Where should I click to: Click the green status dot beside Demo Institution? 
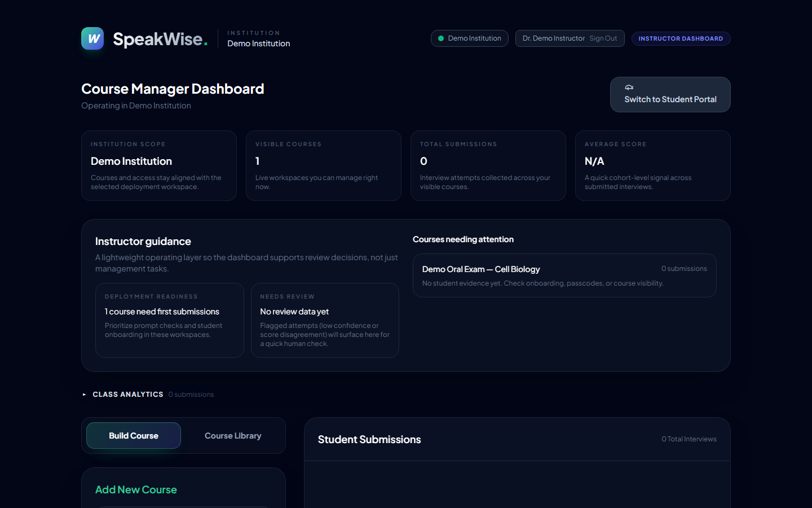441,38
